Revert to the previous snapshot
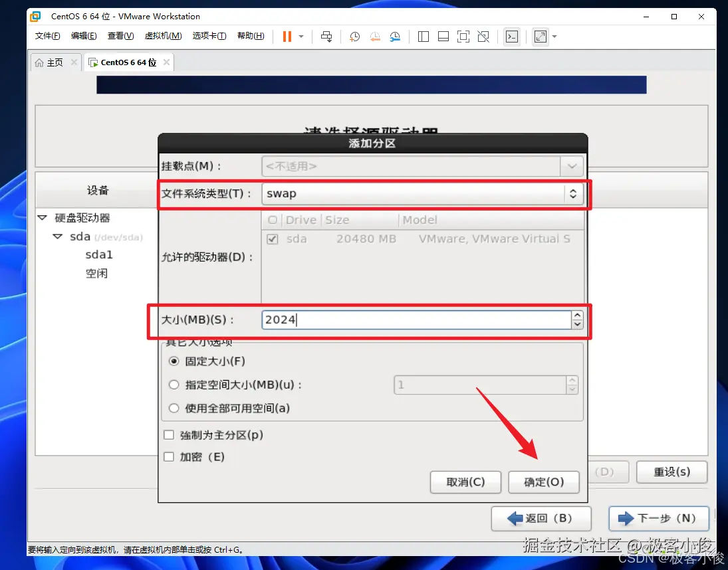 coord(375,36)
